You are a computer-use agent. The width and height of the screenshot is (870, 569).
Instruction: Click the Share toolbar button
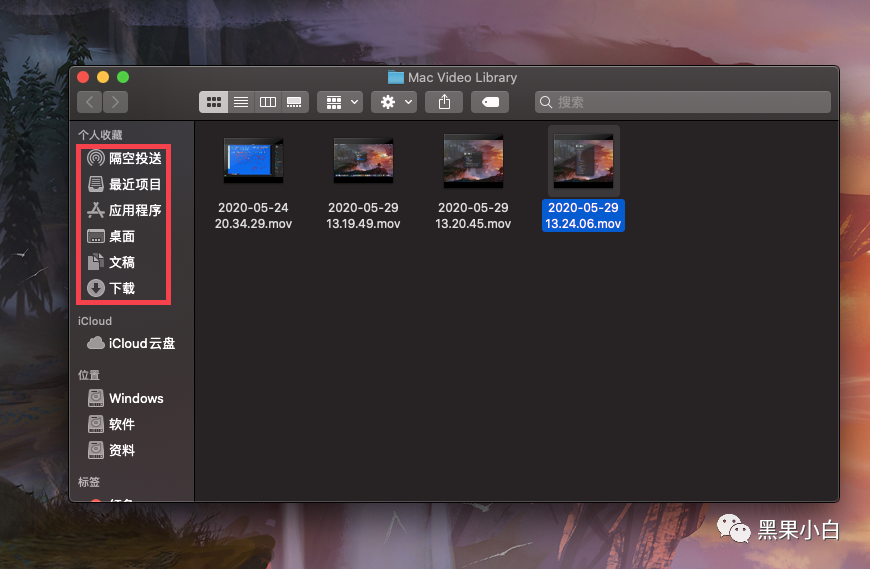(444, 102)
